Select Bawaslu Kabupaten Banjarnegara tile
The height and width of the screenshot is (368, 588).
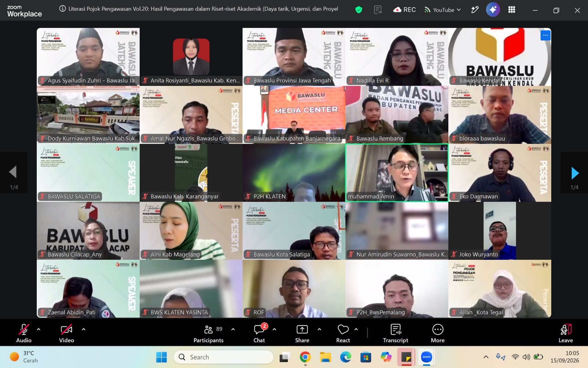coord(294,115)
